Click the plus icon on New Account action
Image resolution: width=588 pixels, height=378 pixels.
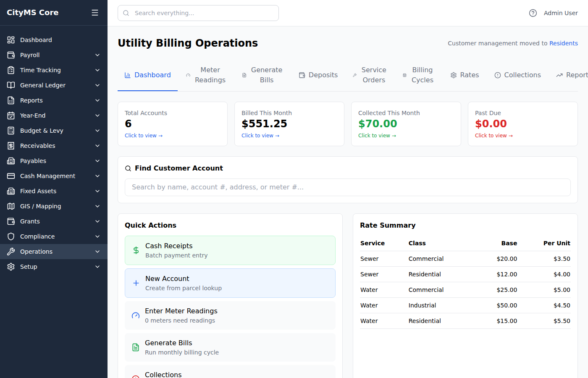(x=135, y=283)
